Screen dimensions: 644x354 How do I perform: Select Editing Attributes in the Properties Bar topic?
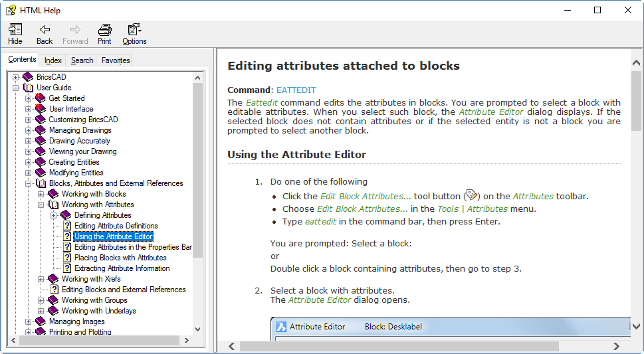(x=133, y=247)
